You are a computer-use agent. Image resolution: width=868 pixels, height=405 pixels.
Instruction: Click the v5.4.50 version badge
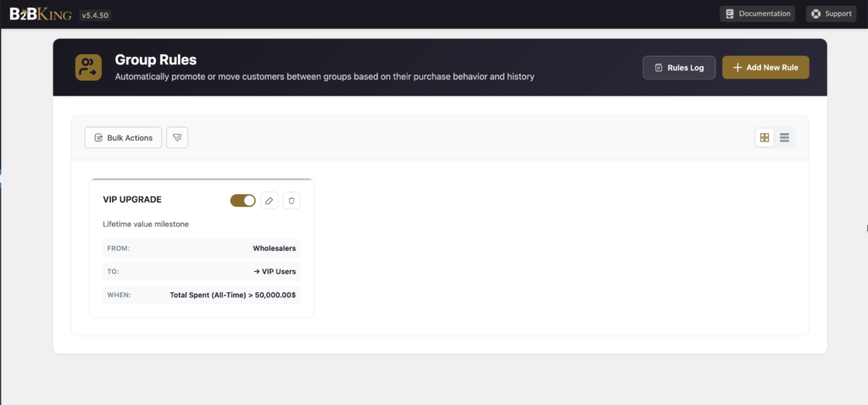95,14
